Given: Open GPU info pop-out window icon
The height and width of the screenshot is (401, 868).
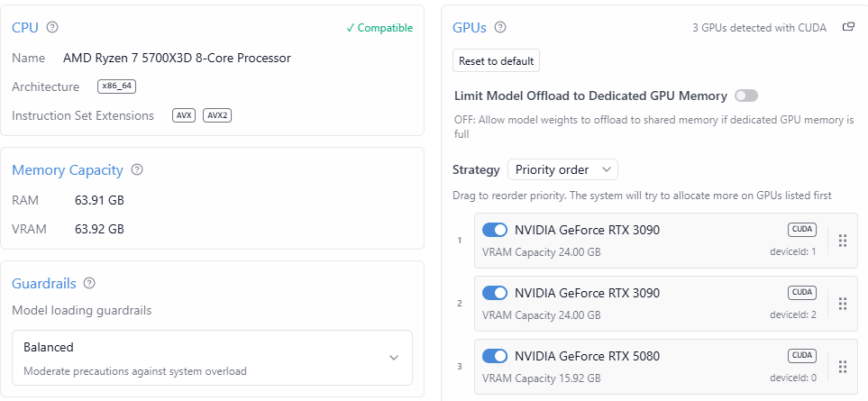Looking at the screenshot, I should 848,27.
